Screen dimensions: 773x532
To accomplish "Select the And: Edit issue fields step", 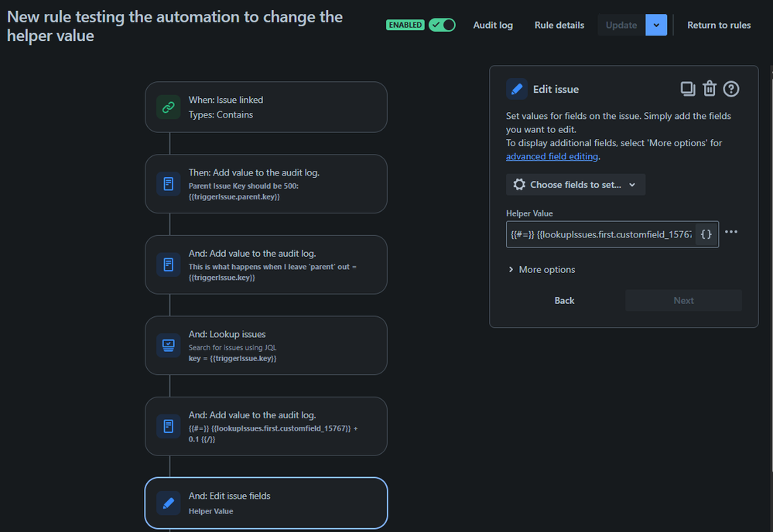I will coord(266,503).
